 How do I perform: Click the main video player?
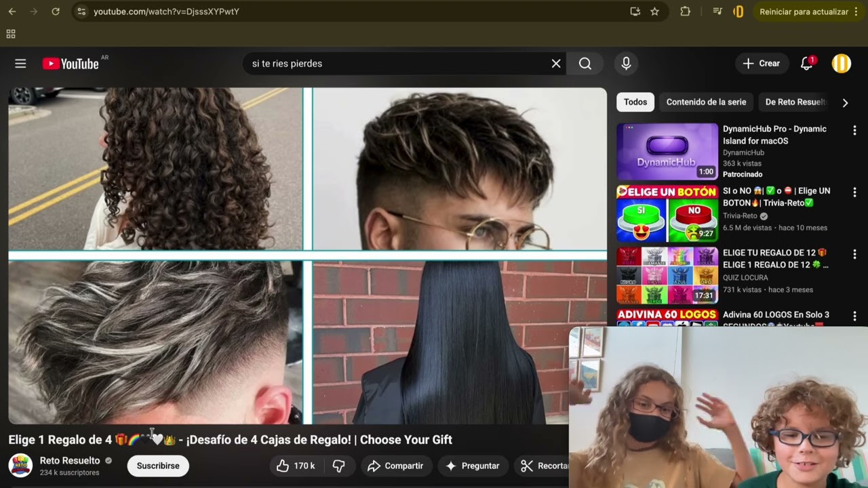coord(307,256)
